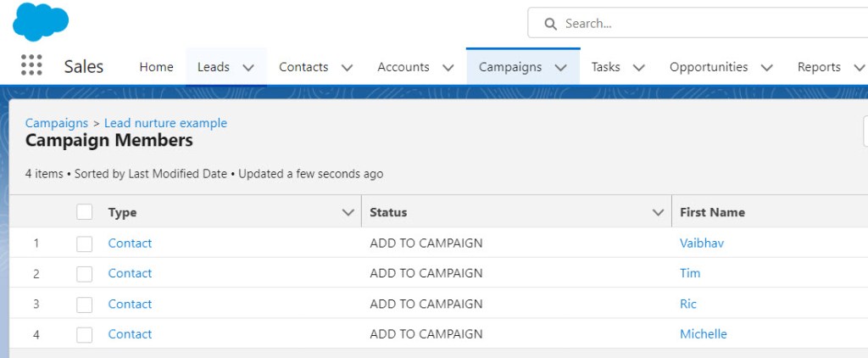Click the Salesforce cloud logo
Viewport: 868px width, 358px height.
pos(41,21)
